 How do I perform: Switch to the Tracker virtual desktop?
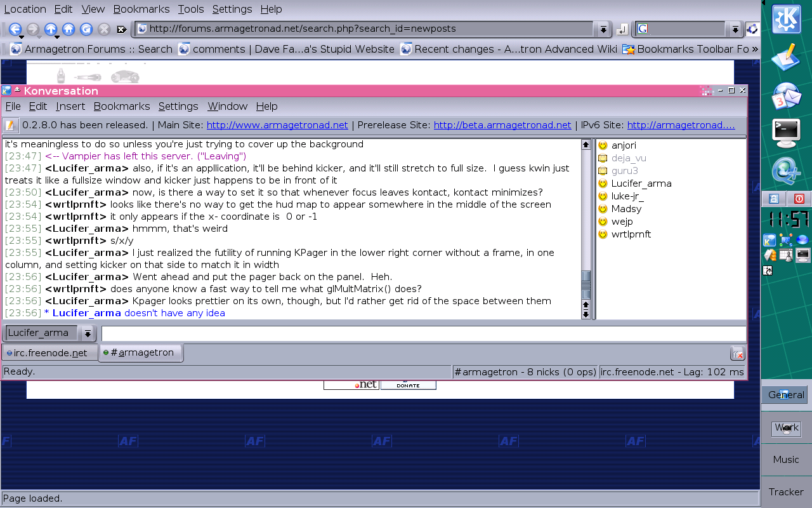point(786,492)
